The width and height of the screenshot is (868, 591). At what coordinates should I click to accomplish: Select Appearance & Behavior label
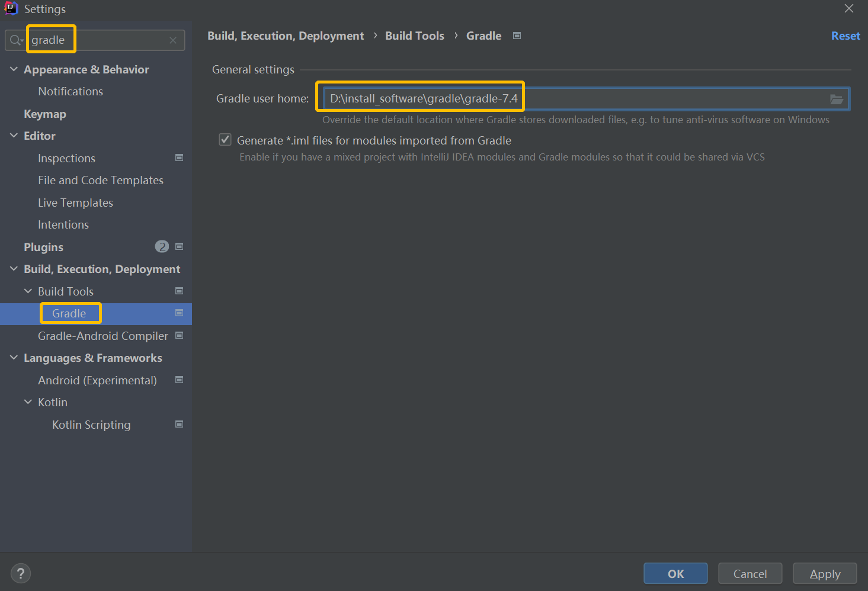click(x=87, y=69)
